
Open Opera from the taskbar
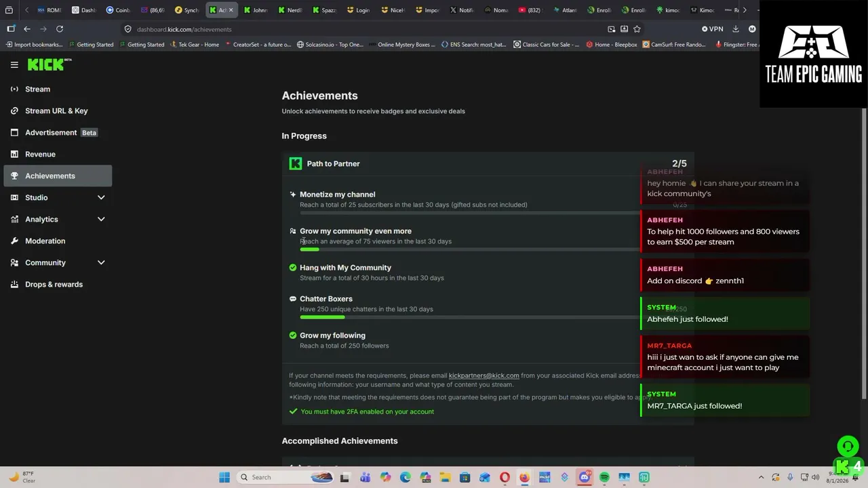click(x=505, y=477)
